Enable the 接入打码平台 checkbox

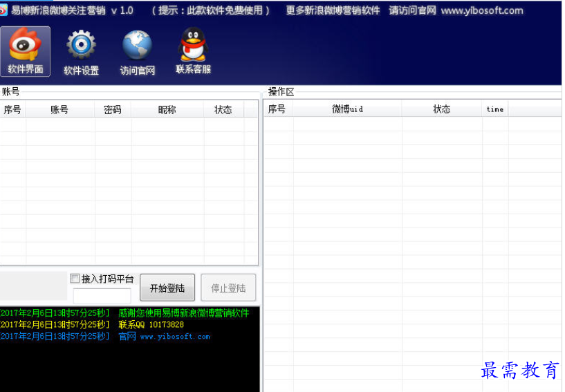[75, 278]
